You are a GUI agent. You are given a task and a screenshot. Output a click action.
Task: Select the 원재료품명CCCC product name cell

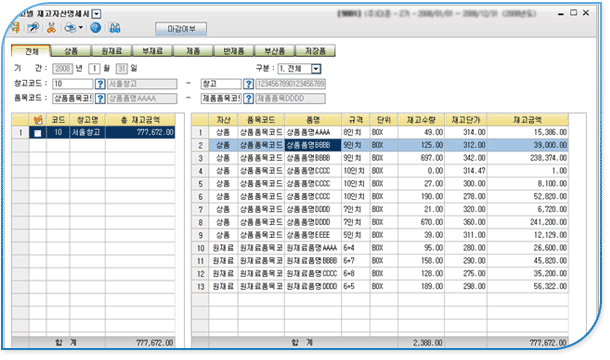tap(313, 274)
